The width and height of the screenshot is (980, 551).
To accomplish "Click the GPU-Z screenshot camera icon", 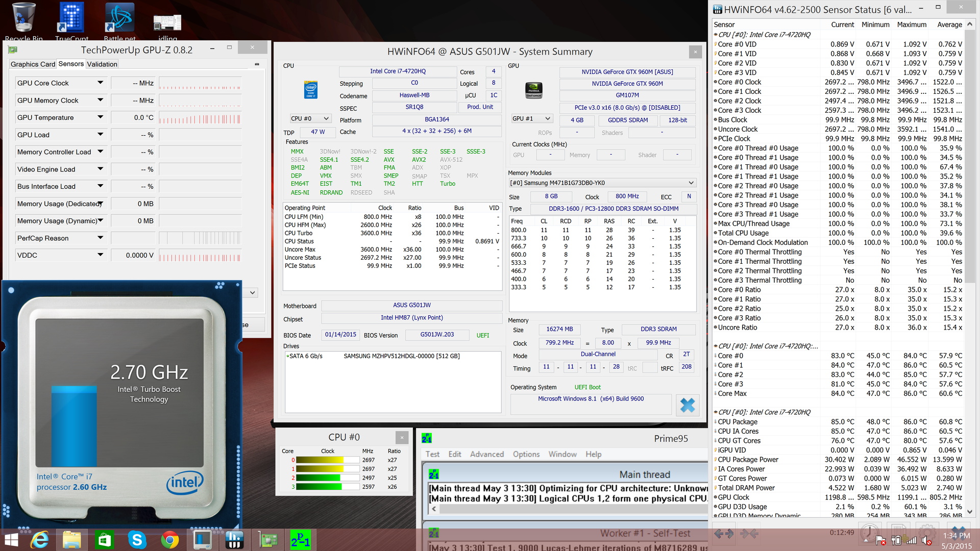I will click(257, 64).
